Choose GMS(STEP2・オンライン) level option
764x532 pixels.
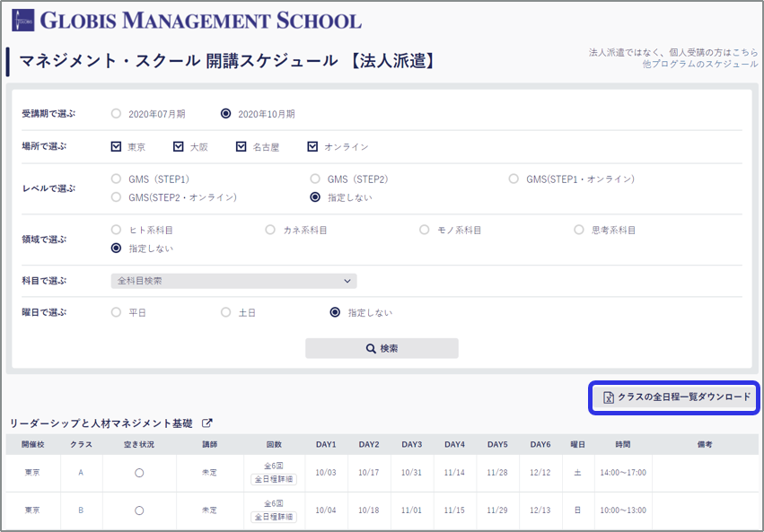[116, 197]
